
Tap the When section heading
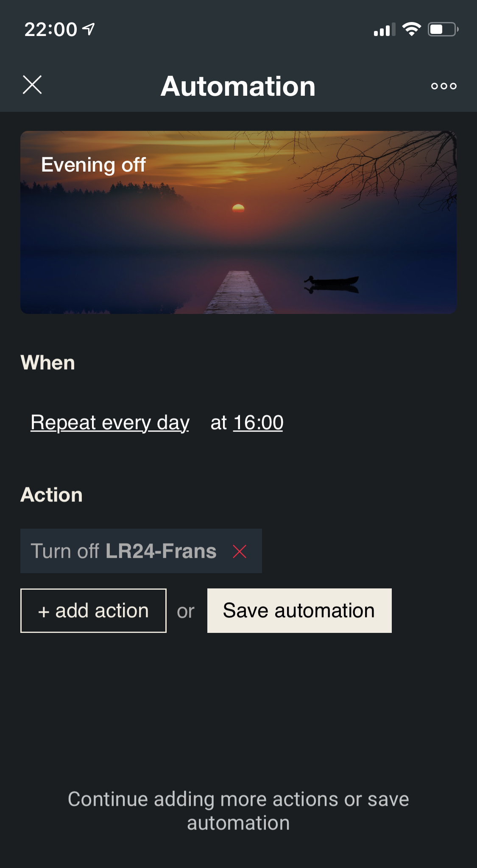[x=48, y=363]
